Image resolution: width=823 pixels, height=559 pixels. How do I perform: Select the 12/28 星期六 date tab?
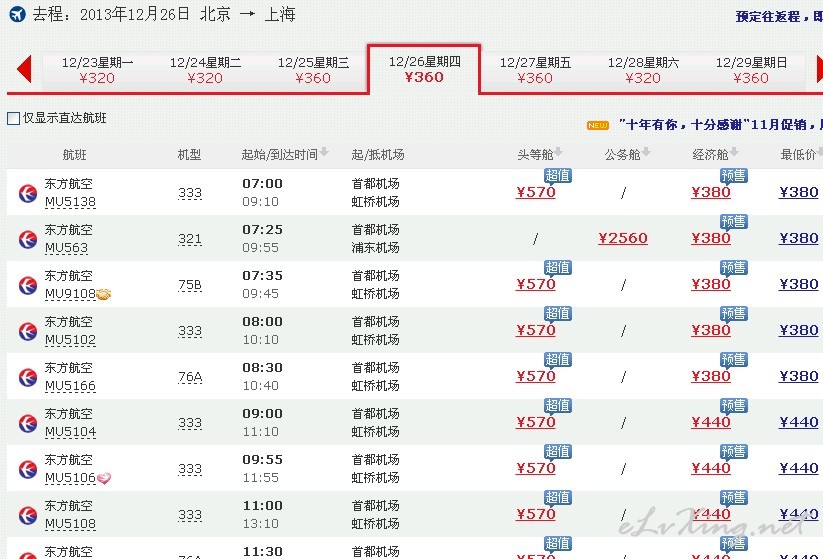click(x=643, y=70)
